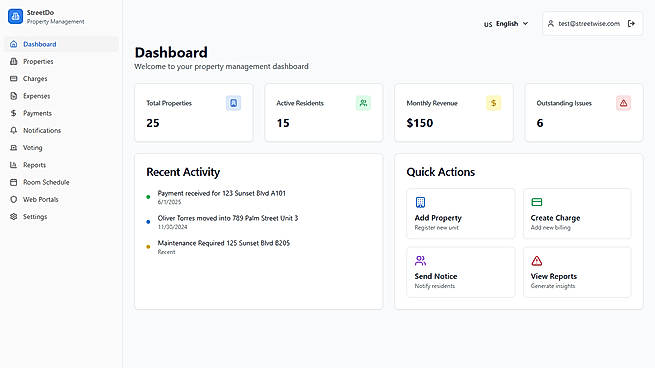Click the user profile icon beside email
The image size is (655, 368).
[551, 23]
